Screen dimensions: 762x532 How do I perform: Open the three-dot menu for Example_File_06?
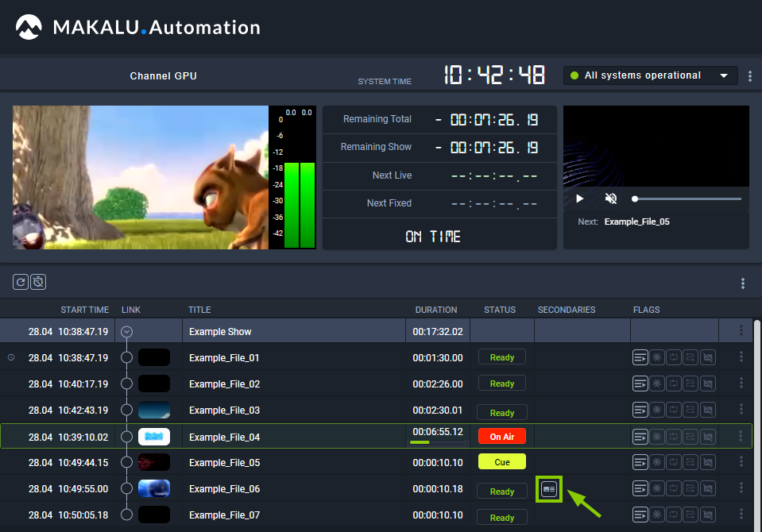coord(741,488)
